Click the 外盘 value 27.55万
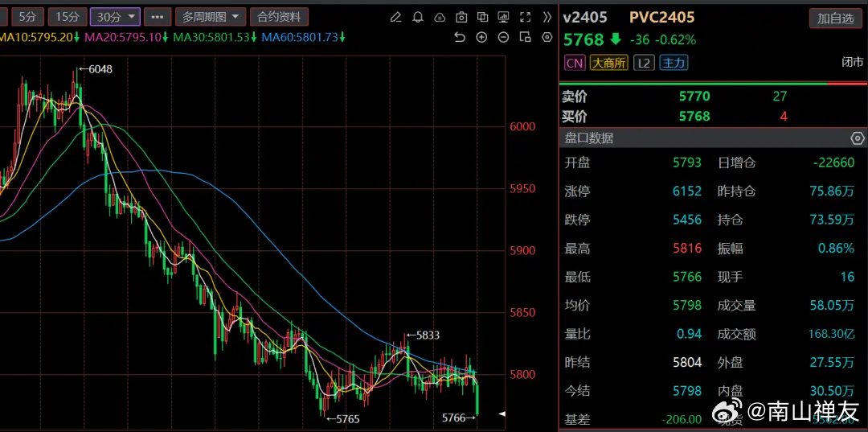This screenshot has width=868, height=432. click(x=832, y=363)
